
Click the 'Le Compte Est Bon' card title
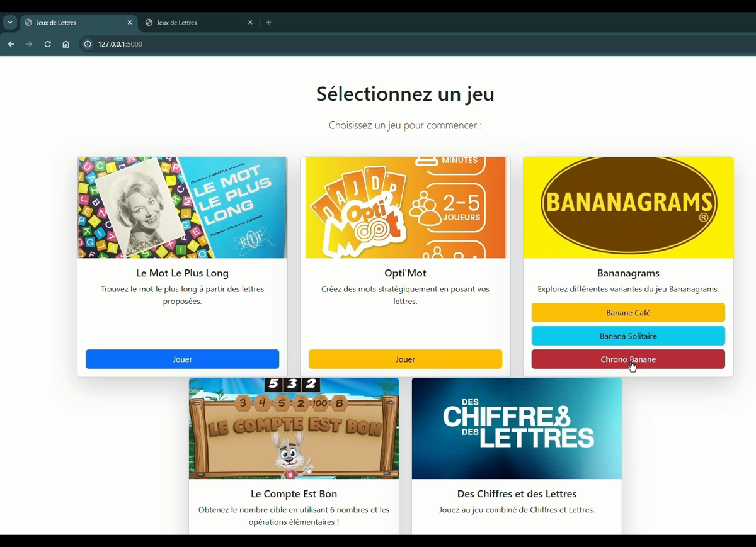294,494
